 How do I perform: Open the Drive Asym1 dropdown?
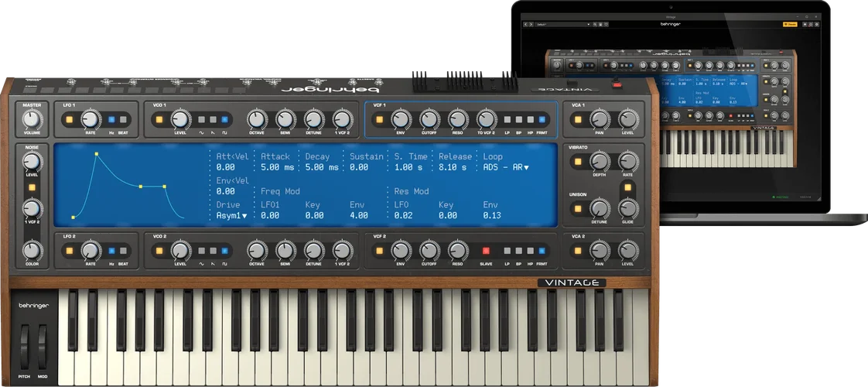[x=231, y=215]
